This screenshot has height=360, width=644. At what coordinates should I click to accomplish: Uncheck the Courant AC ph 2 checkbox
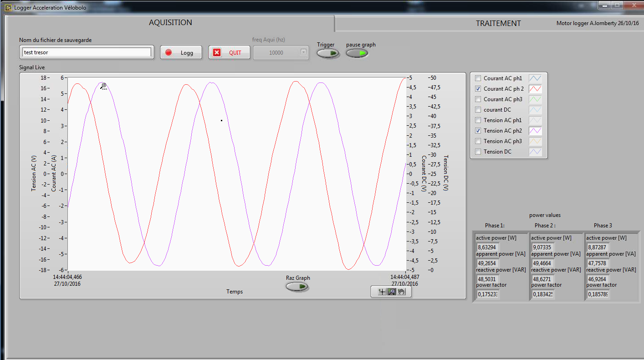point(478,89)
